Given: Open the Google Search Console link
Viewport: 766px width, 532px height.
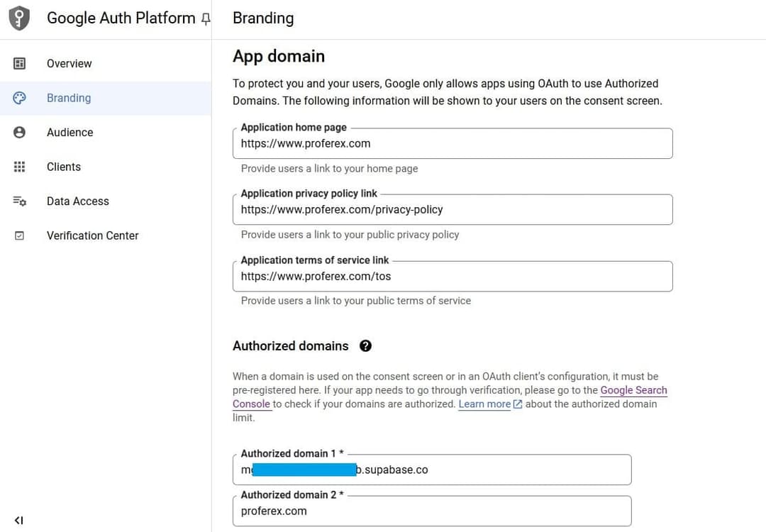Looking at the screenshot, I should pos(633,390).
